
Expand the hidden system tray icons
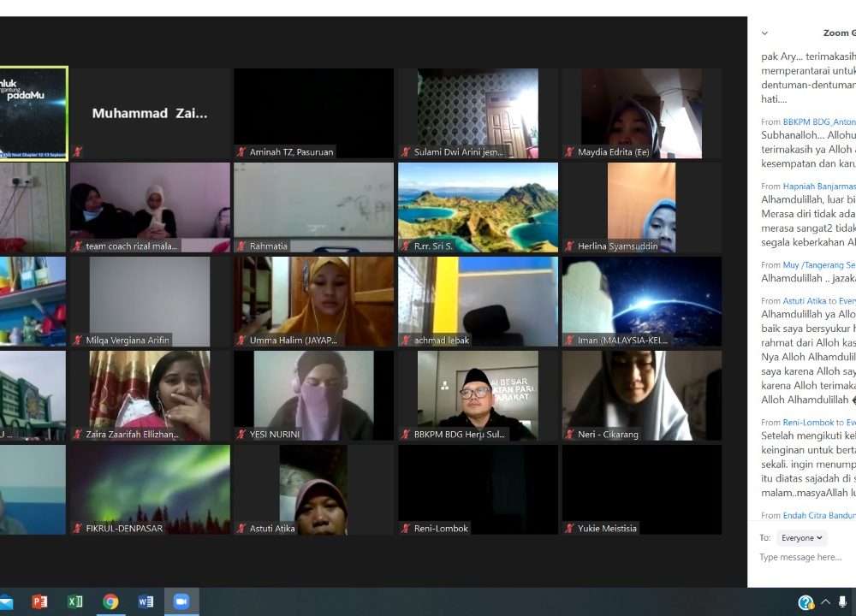[825, 602]
